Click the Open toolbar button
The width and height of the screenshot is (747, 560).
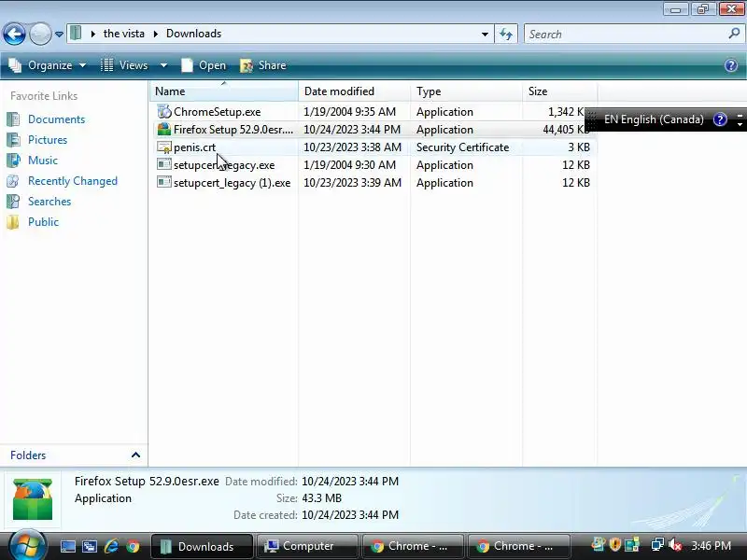[x=204, y=65]
